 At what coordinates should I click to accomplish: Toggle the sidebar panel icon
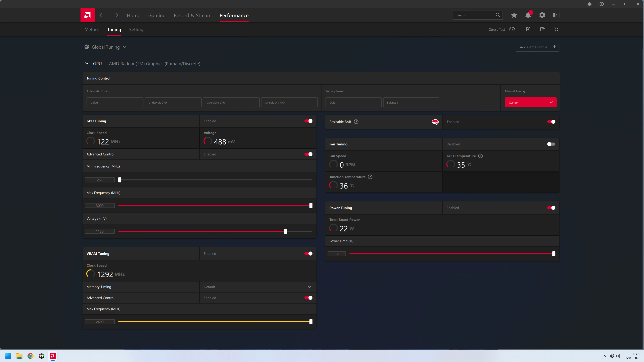pos(556,15)
